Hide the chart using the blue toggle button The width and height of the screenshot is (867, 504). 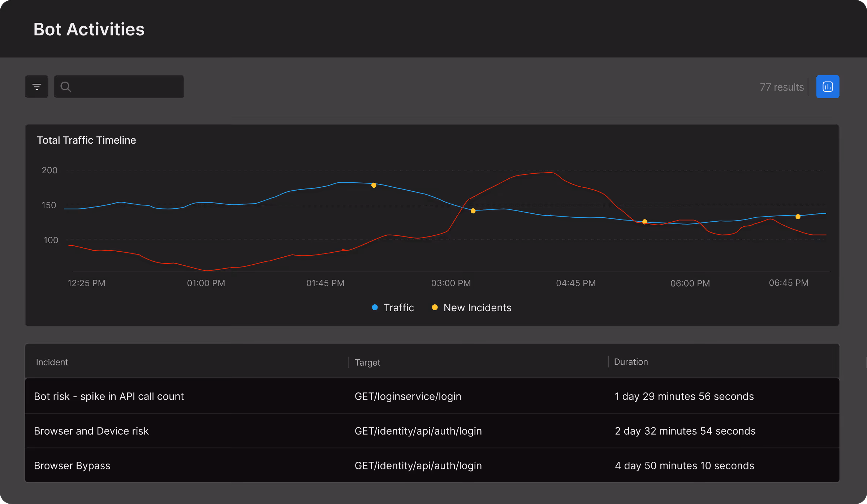[x=828, y=86]
